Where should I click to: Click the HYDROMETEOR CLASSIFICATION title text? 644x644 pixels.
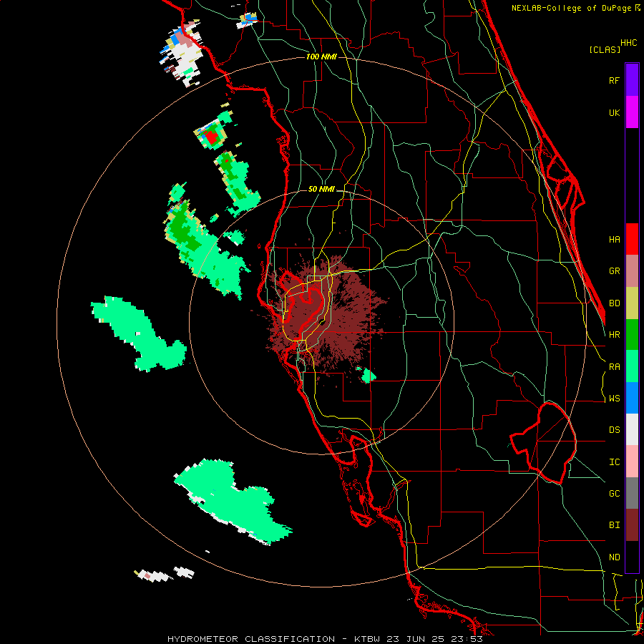251,639
